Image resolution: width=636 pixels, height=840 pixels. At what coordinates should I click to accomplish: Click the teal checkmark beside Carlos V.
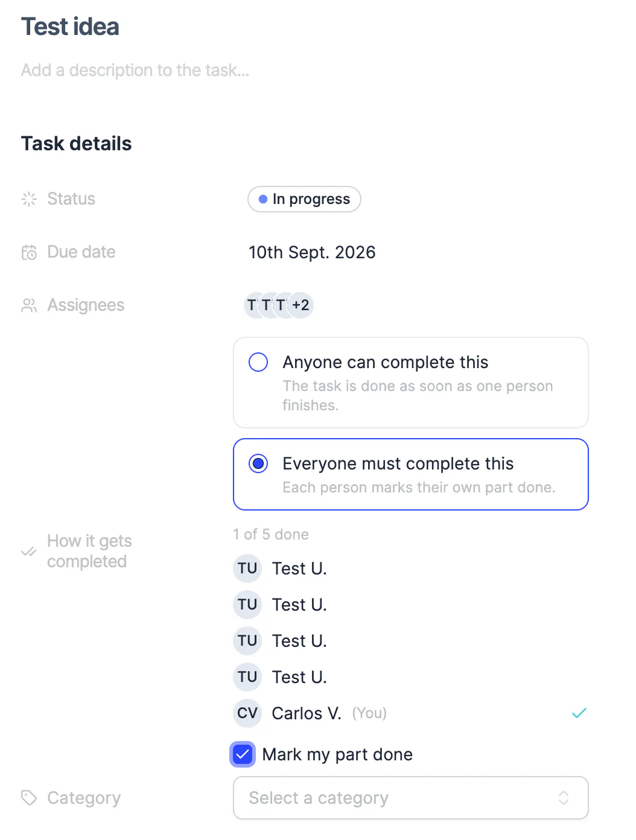pyautogui.click(x=579, y=713)
